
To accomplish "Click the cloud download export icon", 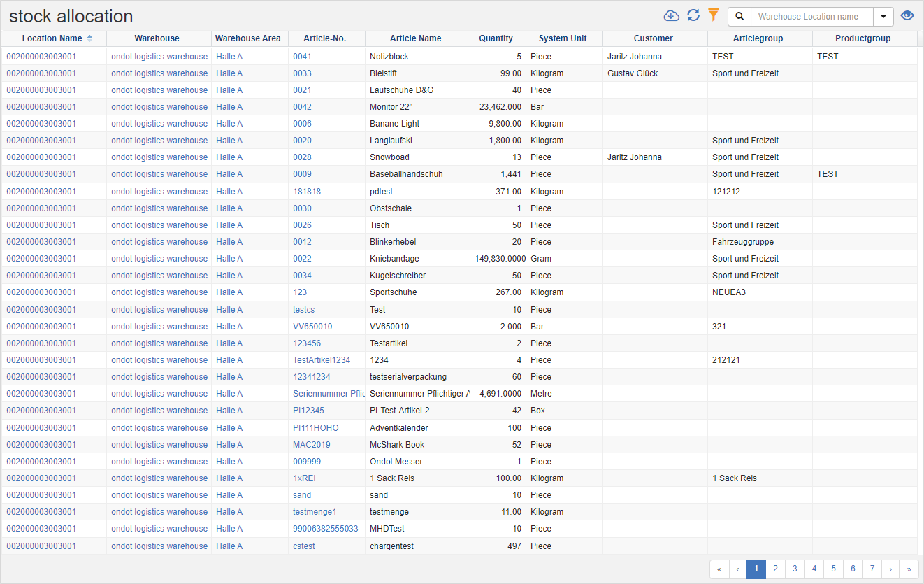I will 671,16.
